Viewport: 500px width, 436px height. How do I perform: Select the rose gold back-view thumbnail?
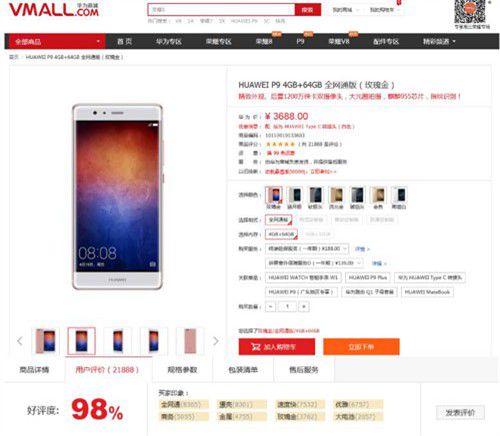click(x=190, y=341)
